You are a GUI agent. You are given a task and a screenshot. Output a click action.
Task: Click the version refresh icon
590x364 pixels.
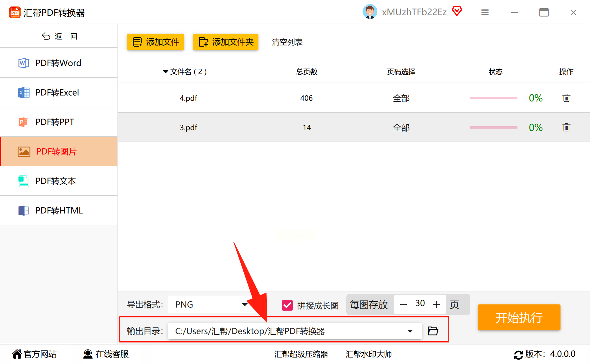tap(518, 355)
